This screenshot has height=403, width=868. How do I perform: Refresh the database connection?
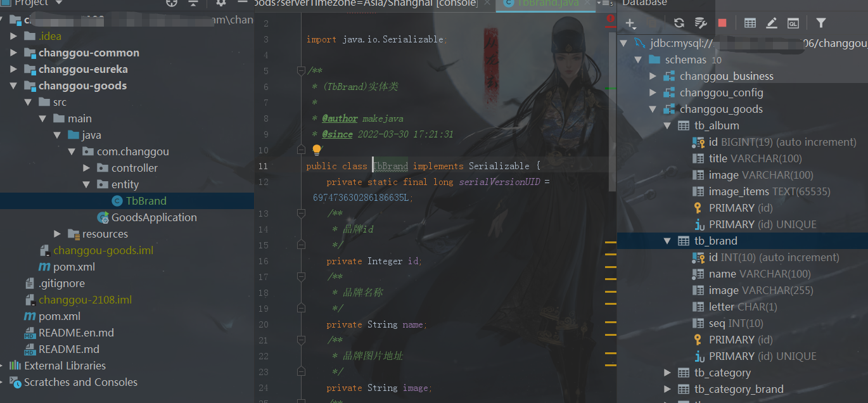click(x=679, y=23)
